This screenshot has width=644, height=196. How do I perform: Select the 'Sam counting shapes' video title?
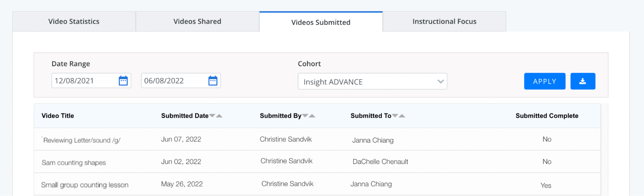coord(74,163)
